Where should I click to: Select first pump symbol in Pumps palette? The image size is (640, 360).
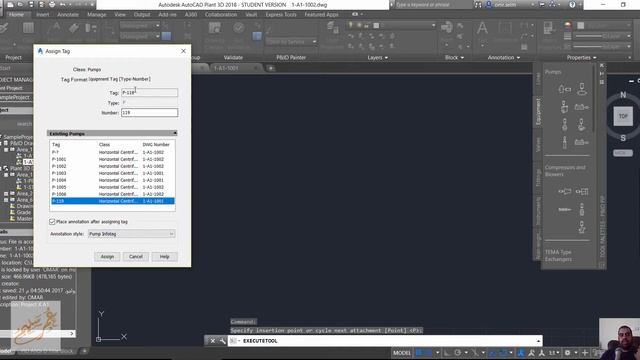tap(564, 89)
